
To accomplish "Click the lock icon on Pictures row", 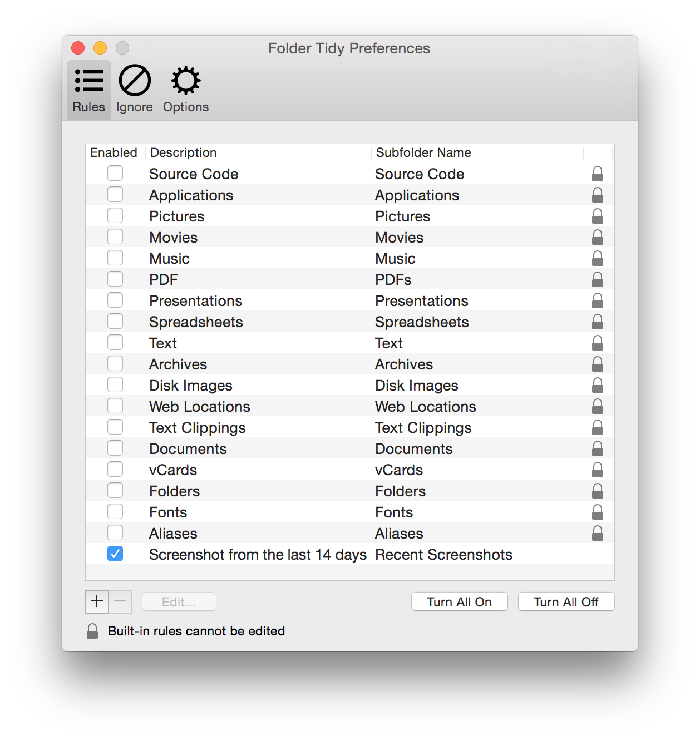I will (x=598, y=216).
